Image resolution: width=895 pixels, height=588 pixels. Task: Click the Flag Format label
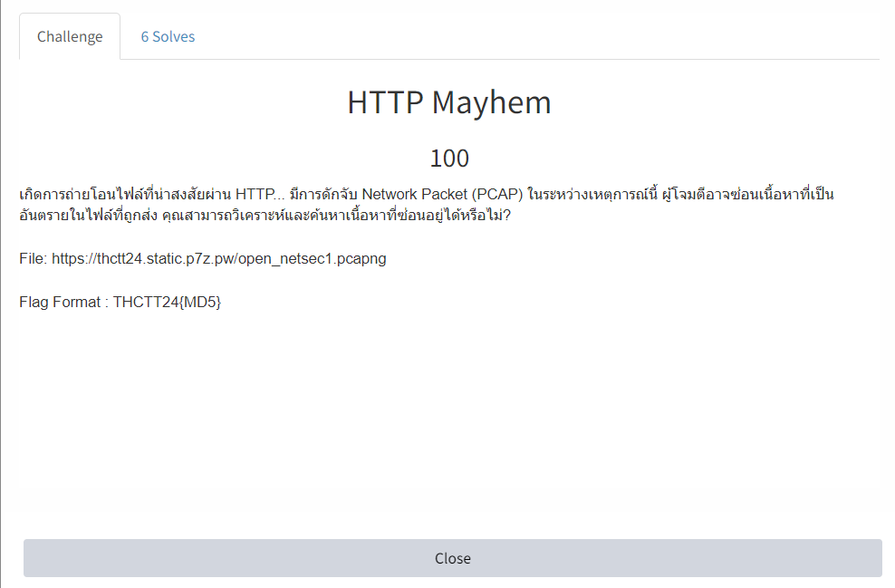click(60, 302)
